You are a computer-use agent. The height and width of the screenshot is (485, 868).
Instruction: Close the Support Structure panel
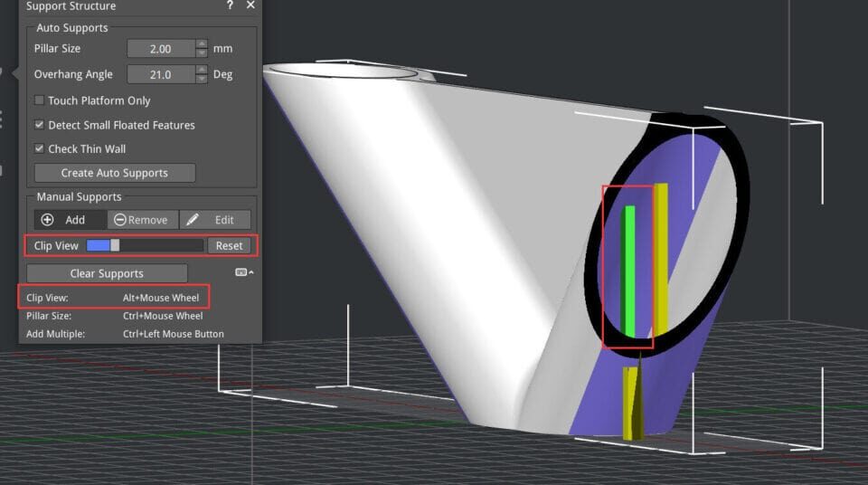(250, 5)
